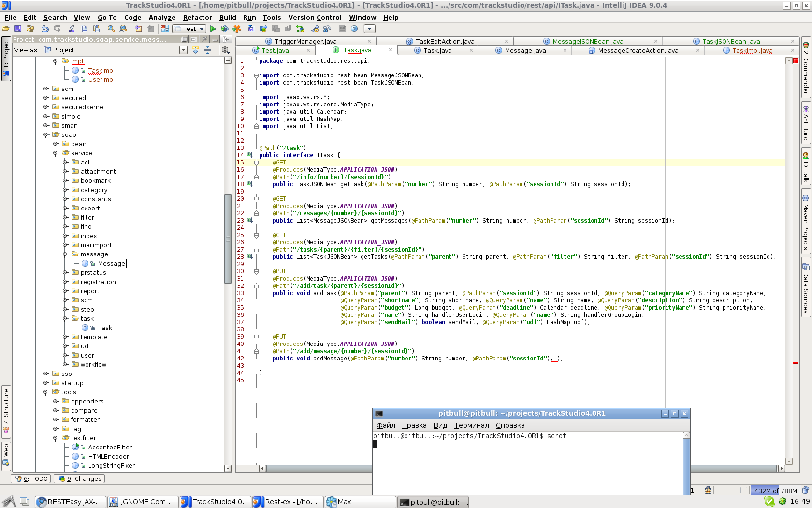Click the Undo arrow in toolbar
812x508 pixels.
[45, 29]
